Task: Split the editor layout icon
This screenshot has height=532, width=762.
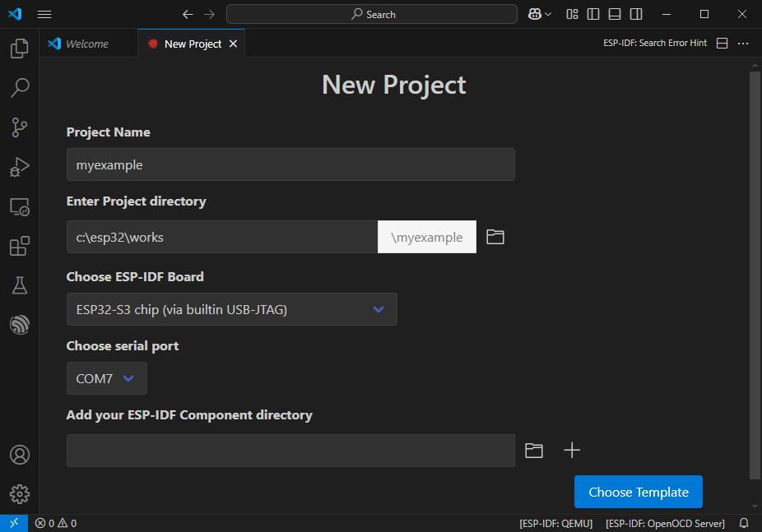Action: [x=723, y=44]
